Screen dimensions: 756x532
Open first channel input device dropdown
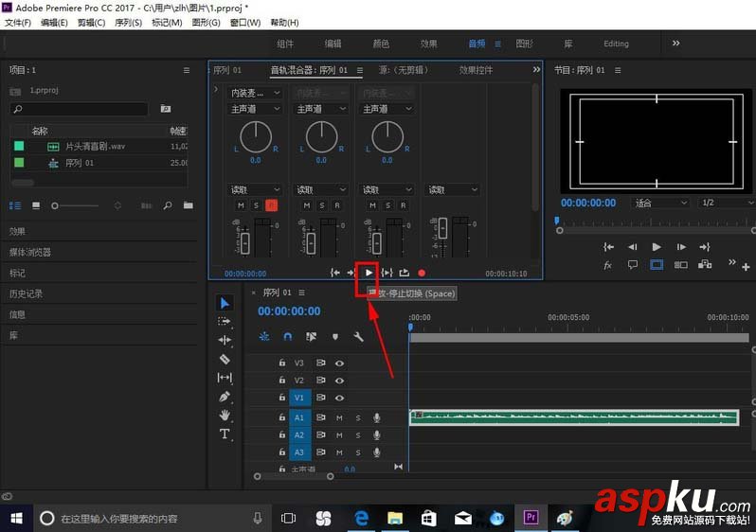pos(255,93)
